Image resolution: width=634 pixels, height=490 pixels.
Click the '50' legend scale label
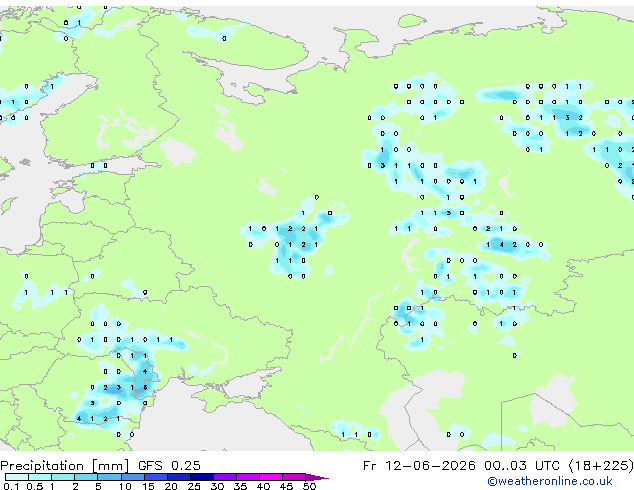[x=309, y=486]
